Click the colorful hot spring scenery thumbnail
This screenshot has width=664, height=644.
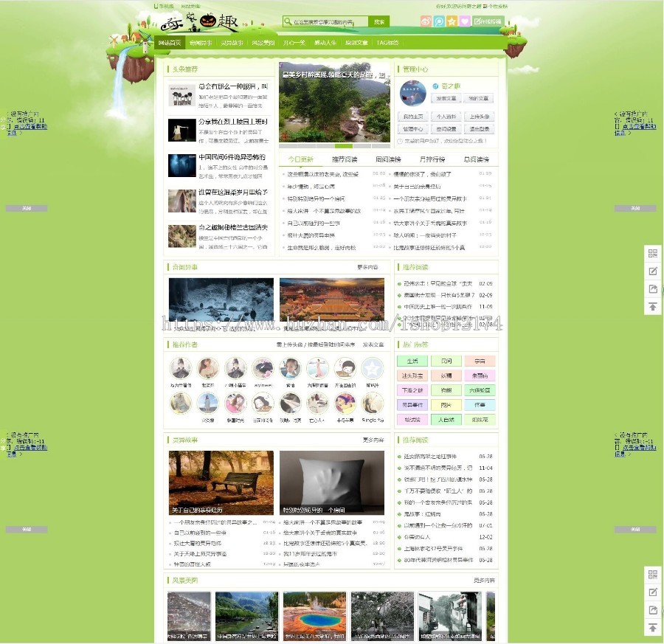(314, 616)
